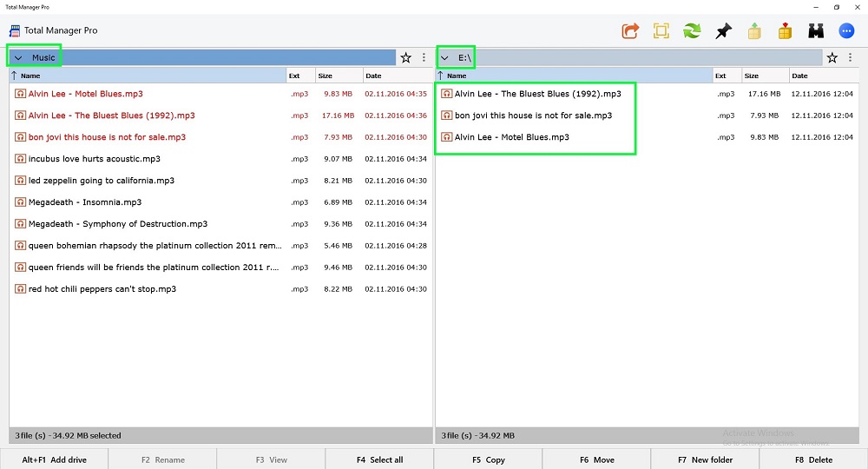Click the 02.11.2016 04:28 date cell
The width and height of the screenshot is (868, 469).
396,245
